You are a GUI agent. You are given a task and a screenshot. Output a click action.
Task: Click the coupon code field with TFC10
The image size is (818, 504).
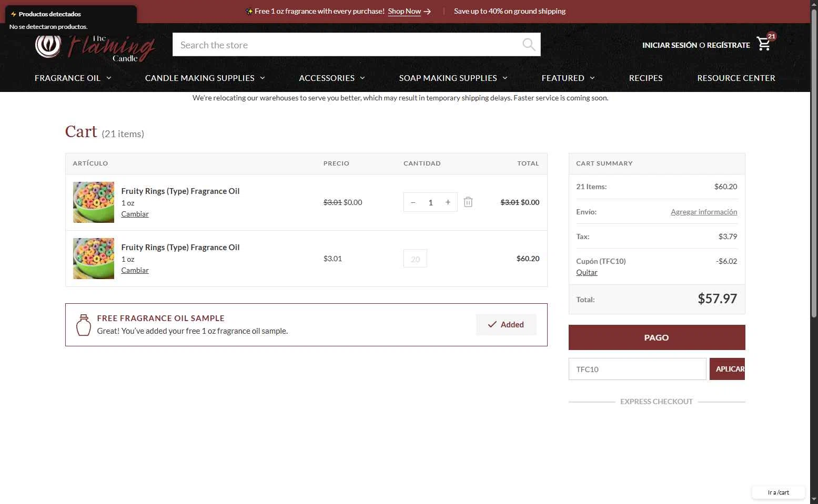[x=637, y=369]
